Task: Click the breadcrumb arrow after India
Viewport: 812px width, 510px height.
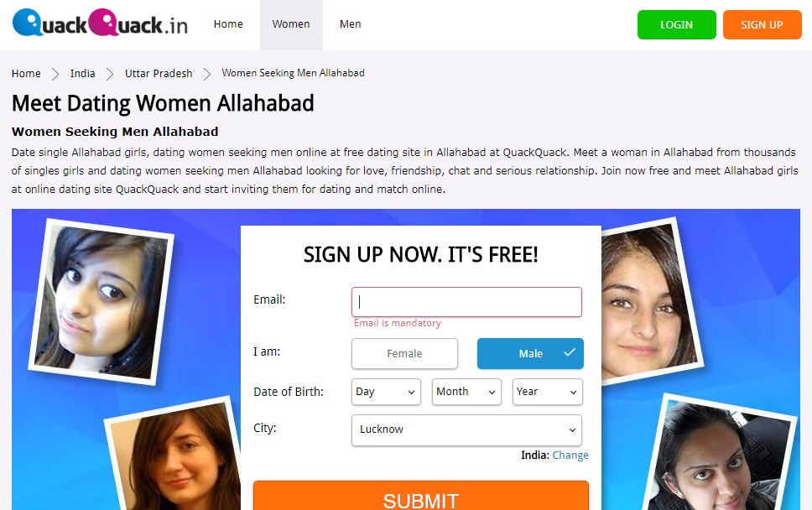Action: click(109, 74)
